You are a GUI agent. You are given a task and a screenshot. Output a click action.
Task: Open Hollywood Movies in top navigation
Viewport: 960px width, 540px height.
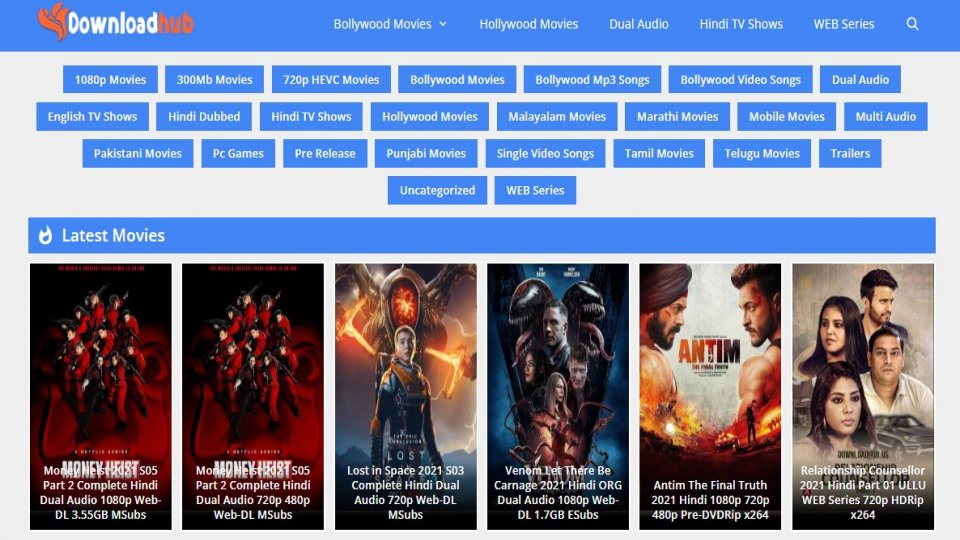(x=528, y=24)
